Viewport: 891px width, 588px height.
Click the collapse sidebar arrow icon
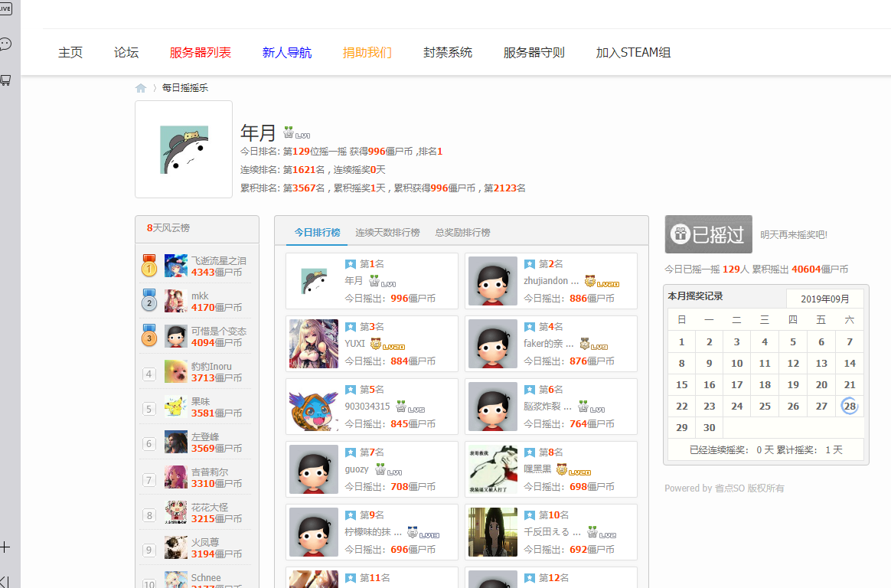(x=5, y=581)
